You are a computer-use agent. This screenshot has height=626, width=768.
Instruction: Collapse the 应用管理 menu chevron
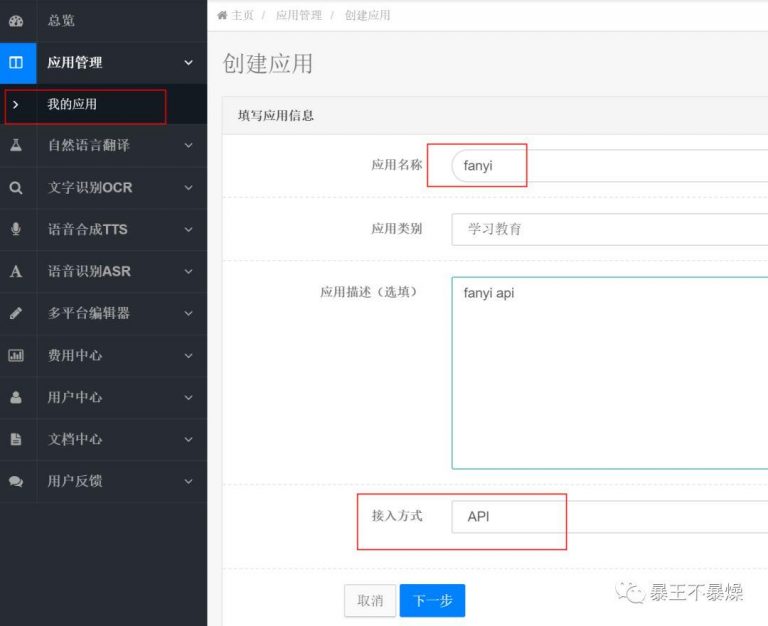188,63
